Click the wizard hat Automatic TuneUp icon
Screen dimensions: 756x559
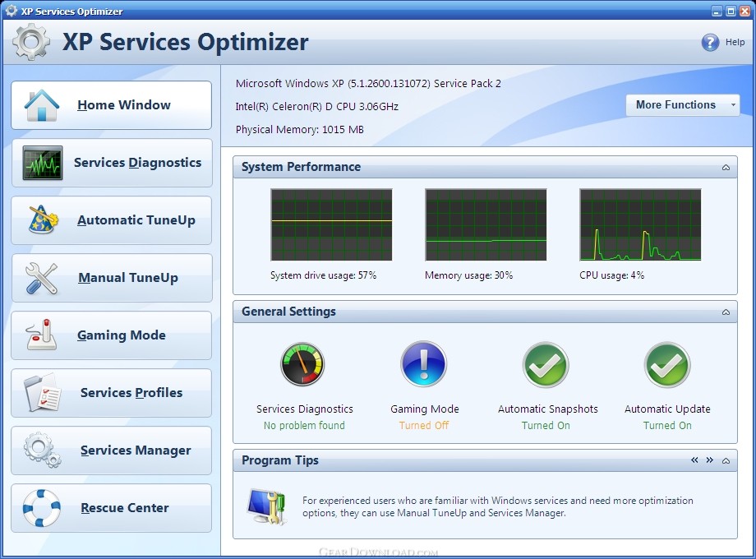pyautogui.click(x=43, y=220)
